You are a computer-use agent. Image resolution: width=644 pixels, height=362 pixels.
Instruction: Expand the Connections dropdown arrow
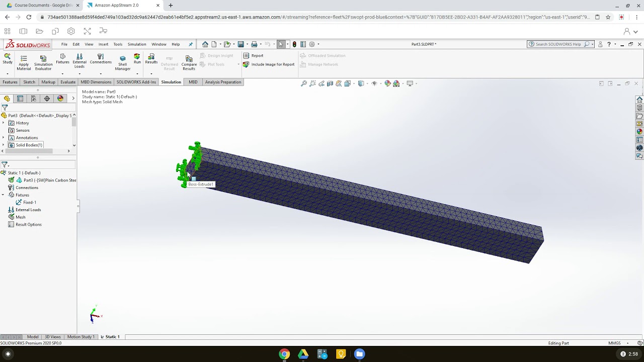click(x=101, y=74)
